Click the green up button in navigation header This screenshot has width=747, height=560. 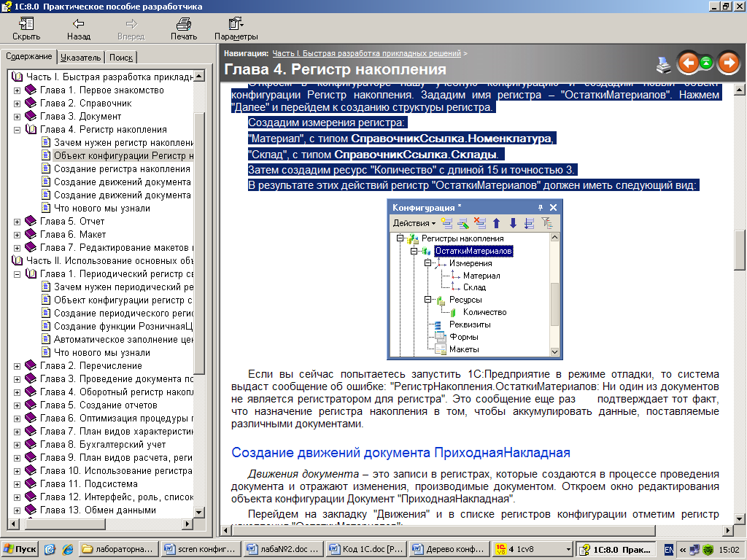tap(706, 63)
